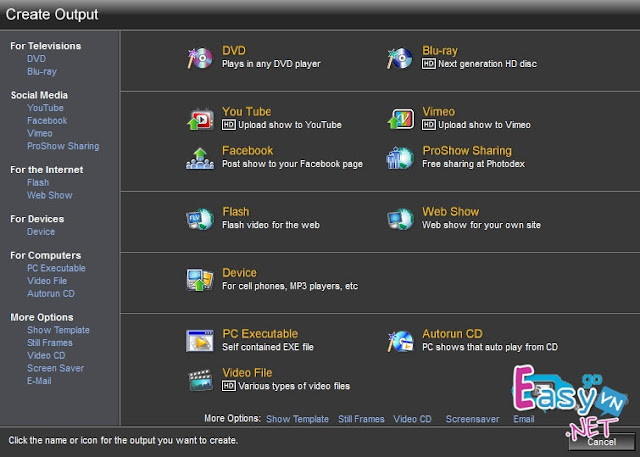Screen dimensions: 640x457
Task: Select Device in the sidebar
Action: [x=41, y=232]
